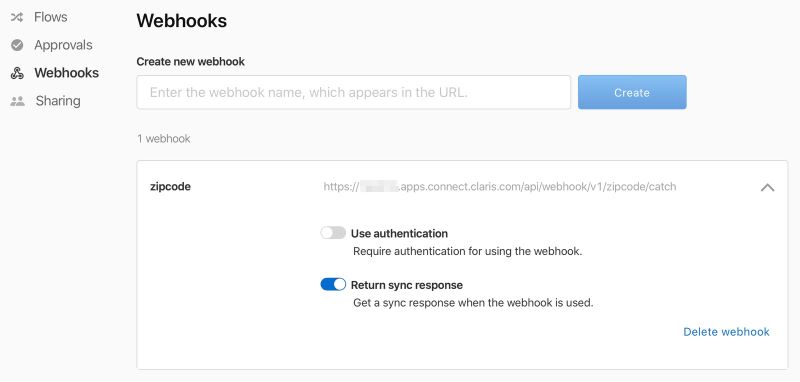Click the Use authentication label text

click(x=399, y=234)
